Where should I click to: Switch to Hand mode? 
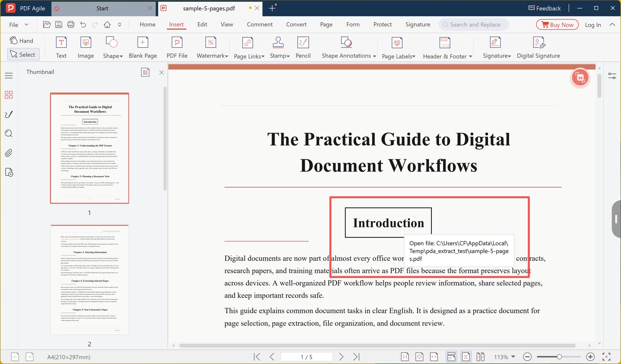tap(22, 41)
